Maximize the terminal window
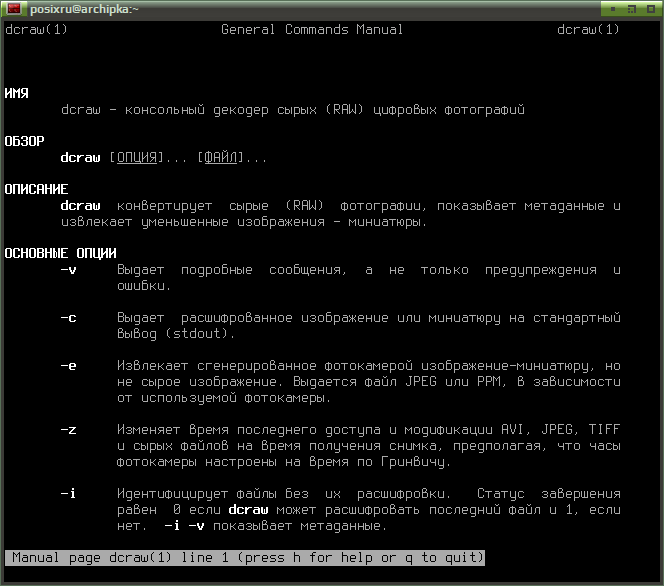 pos(632,8)
